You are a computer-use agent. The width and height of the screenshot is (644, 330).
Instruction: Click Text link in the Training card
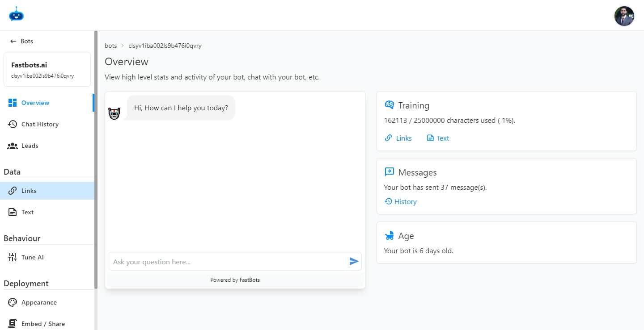[x=438, y=138]
